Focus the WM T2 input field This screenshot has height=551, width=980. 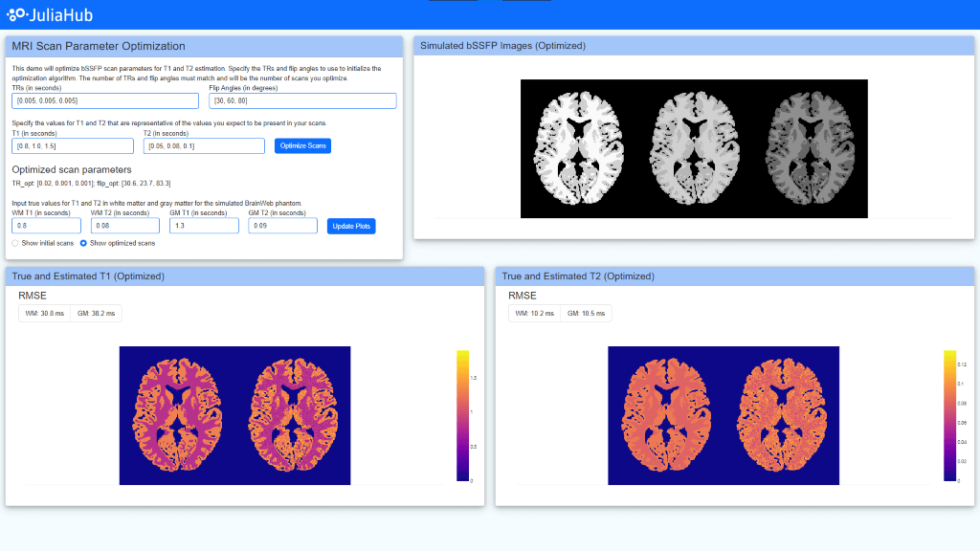pyautogui.click(x=125, y=226)
